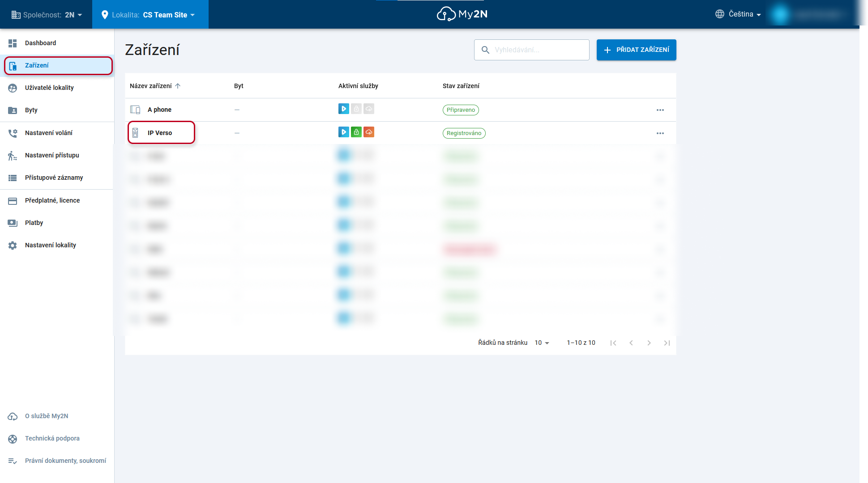Click the Byt column header
868x483 pixels.
(239, 86)
